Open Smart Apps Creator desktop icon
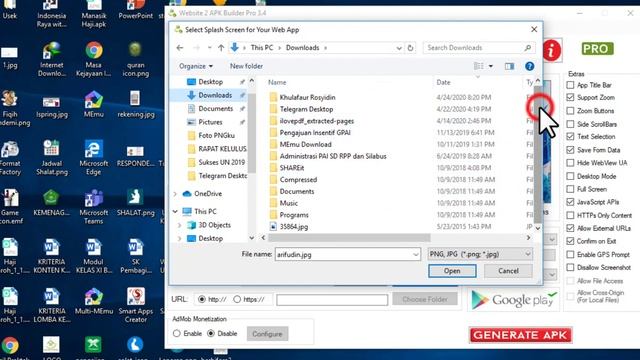The height and width of the screenshot is (360, 640). click(136, 305)
